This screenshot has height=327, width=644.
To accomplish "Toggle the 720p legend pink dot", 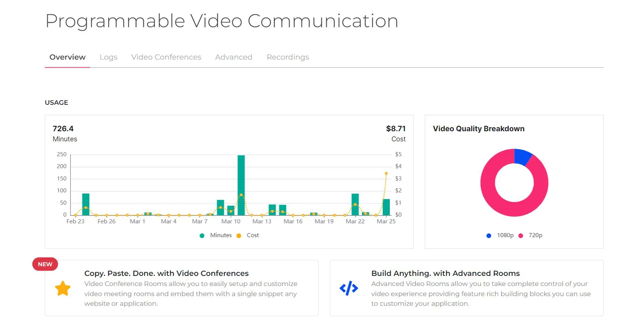I will tap(521, 236).
